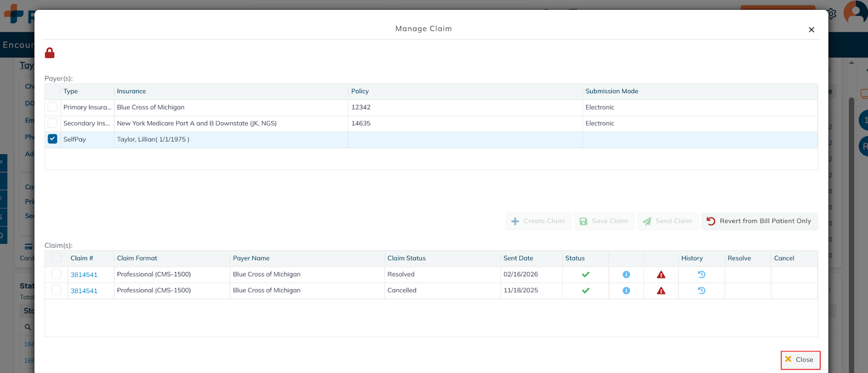This screenshot has width=868, height=373.
Task: View history of the Resolved claim
Action: tap(701, 275)
